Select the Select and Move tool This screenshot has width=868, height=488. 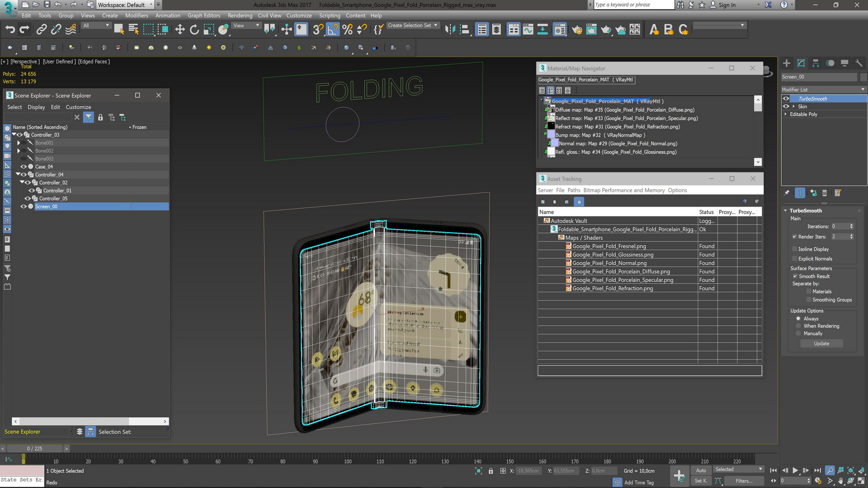click(180, 30)
